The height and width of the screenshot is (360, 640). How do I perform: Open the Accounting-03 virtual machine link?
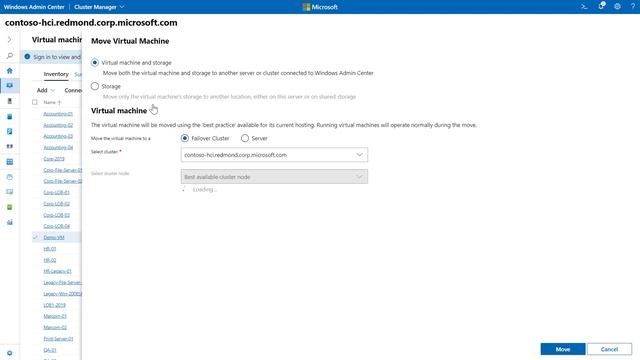point(58,136)
